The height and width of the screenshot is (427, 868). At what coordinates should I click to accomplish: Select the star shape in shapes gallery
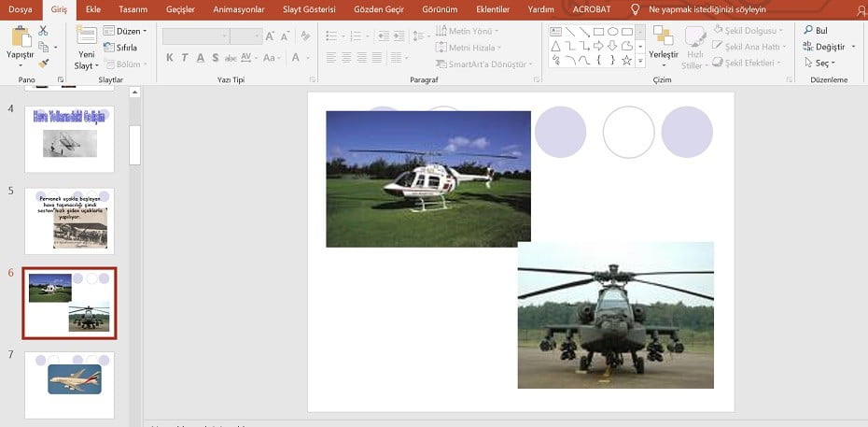coord(626,61)
